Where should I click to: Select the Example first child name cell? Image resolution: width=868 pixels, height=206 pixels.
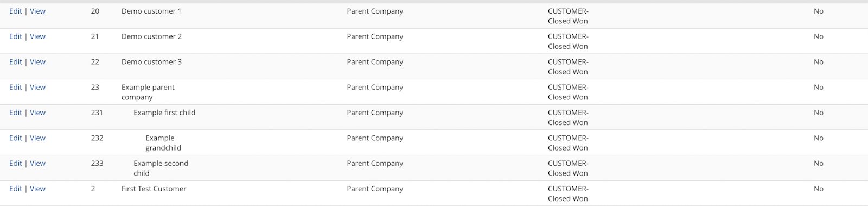164,113
